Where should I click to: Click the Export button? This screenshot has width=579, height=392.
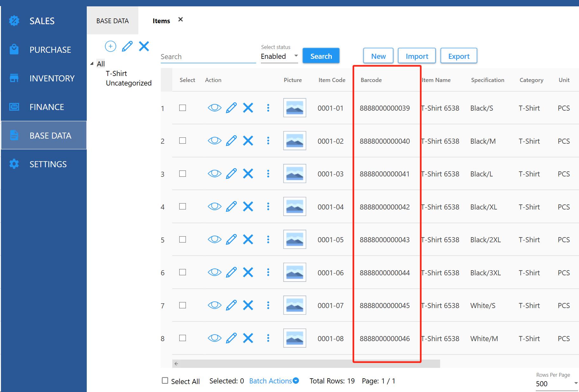(459, 56)
